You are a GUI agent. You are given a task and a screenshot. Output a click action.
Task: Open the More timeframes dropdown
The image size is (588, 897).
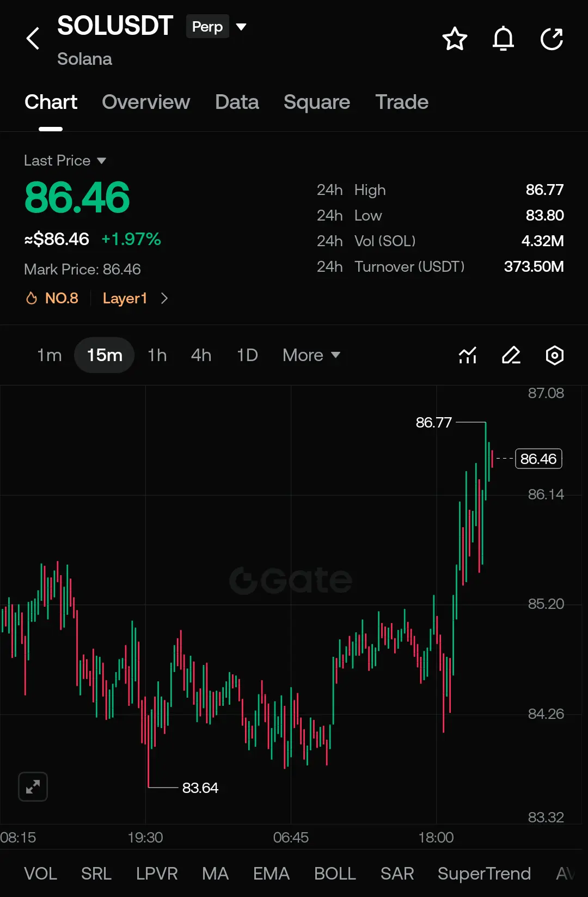tap(311, 355)
